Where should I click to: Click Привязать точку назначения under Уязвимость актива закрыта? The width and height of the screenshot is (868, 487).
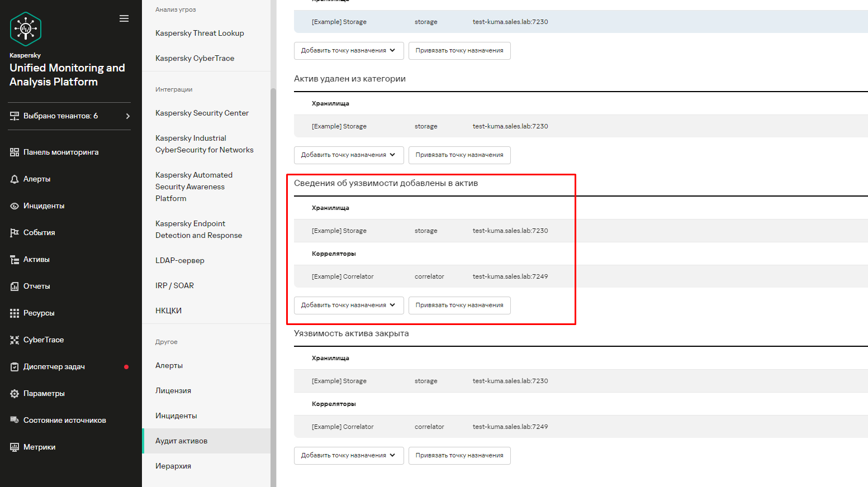point(459,455)
